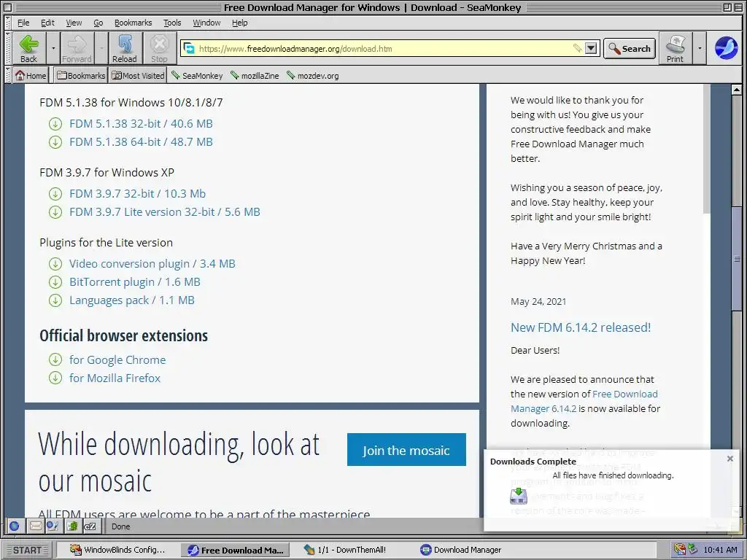Open the File menu
747x560 pixels.
[23, 23]
